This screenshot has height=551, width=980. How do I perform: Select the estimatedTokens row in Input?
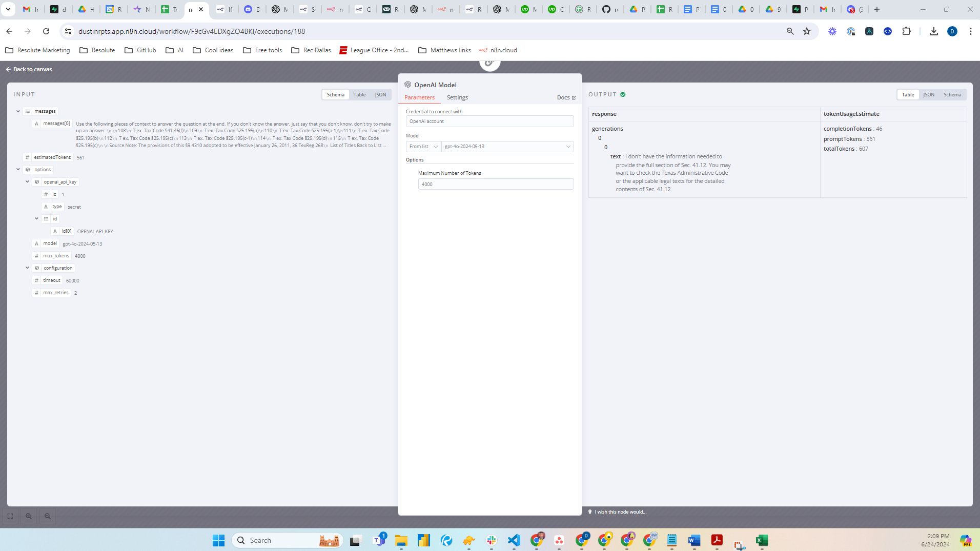54,157
